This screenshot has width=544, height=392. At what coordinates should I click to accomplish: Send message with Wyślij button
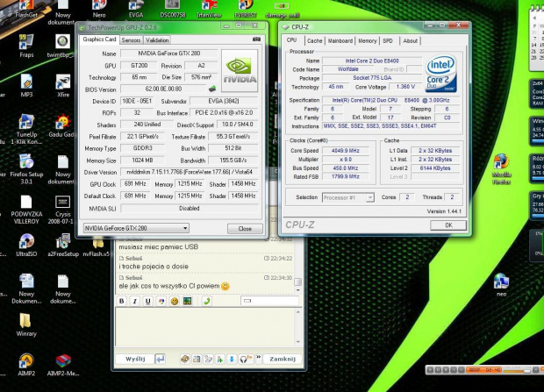tap(135, 359)
